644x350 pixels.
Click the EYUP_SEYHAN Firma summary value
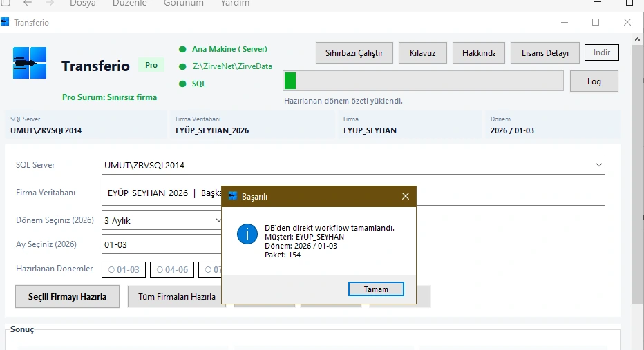pos(370,130)
